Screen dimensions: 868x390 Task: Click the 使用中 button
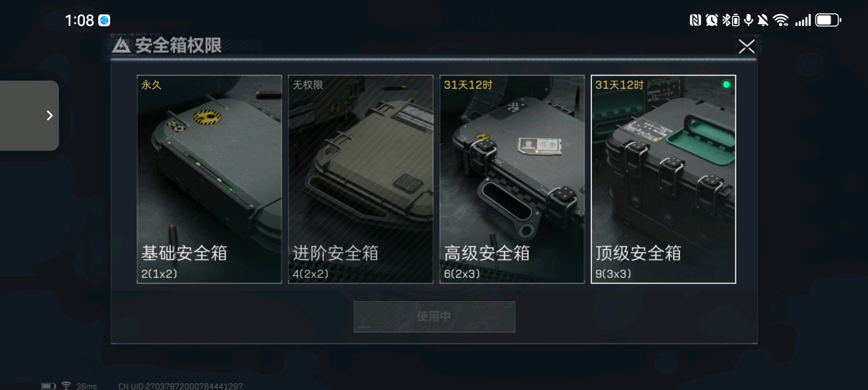(434, 317)
